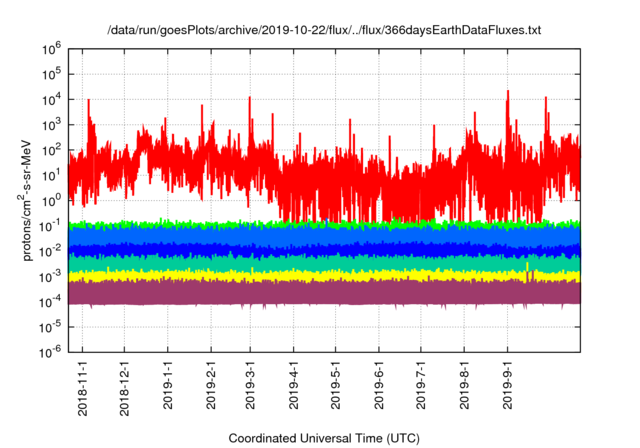Select the 2019-4-1 date tick label
The image size is (640, 448).
click(x=293, y=384)
